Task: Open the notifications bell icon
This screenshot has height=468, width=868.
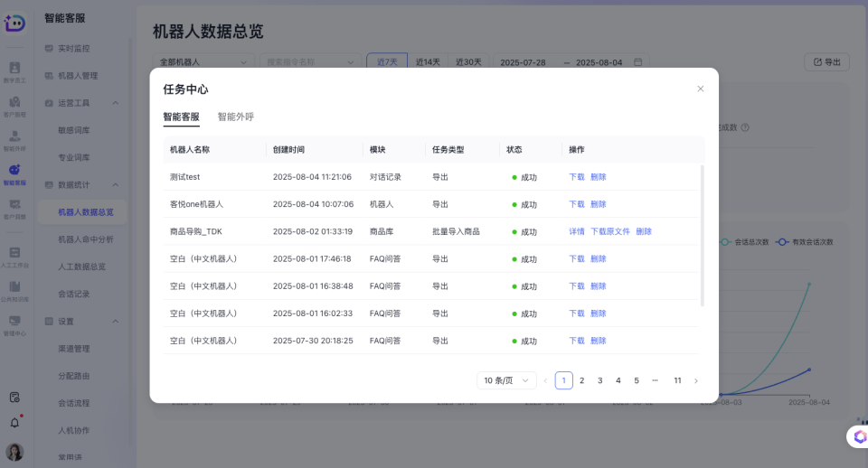Action: click(15, 423)
